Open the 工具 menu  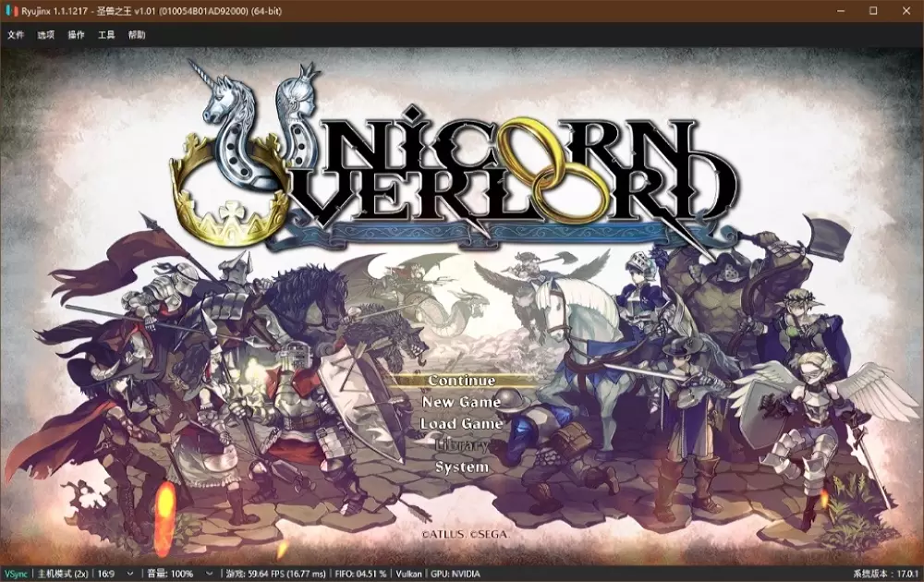pos(106,35)
